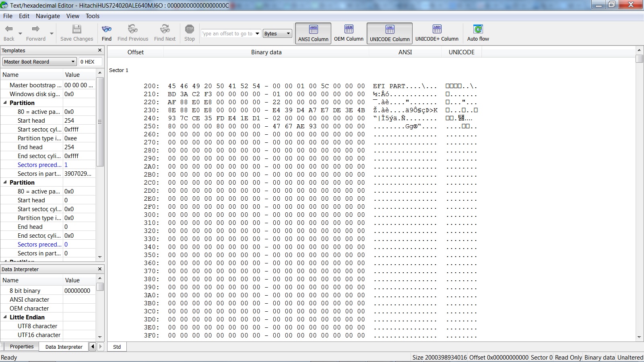644x362 pixels.
Task: Click the Forward arrow toolbar icon
Action: tap(35, 29)
